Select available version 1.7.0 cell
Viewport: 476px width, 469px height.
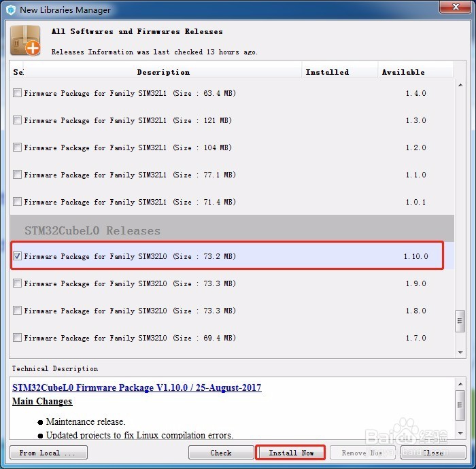coord(415,338)
